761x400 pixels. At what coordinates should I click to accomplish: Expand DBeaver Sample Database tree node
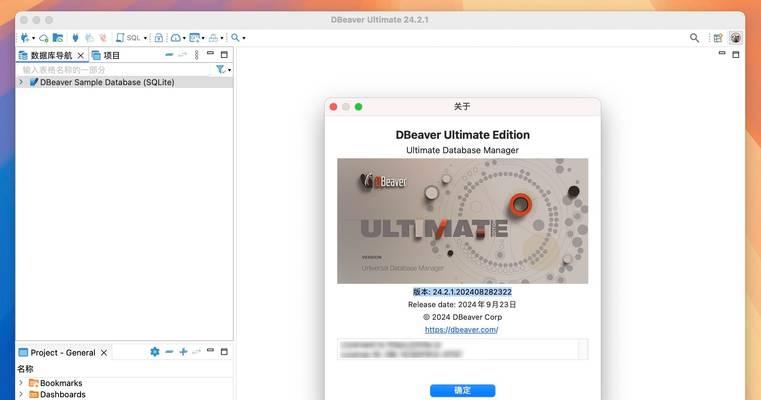(x=21, y=82)
